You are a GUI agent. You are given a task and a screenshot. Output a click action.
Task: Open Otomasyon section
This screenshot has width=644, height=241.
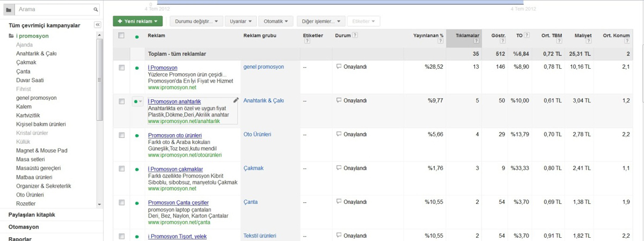tap(24, 227)
